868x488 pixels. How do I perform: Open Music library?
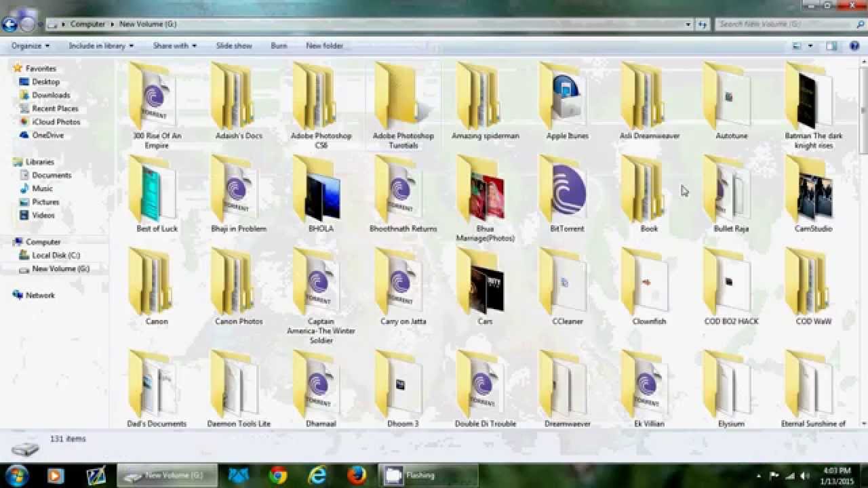[42, 188]
